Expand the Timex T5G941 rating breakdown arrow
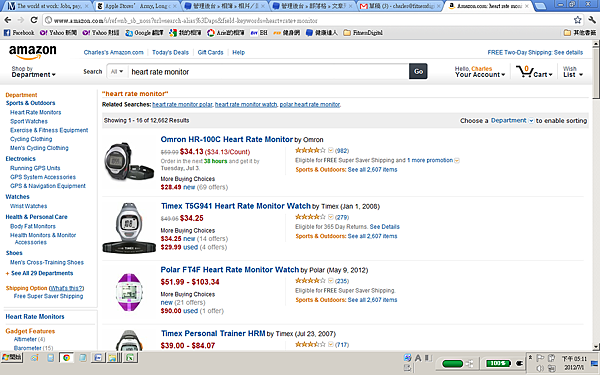 click(x=331, y=217)
